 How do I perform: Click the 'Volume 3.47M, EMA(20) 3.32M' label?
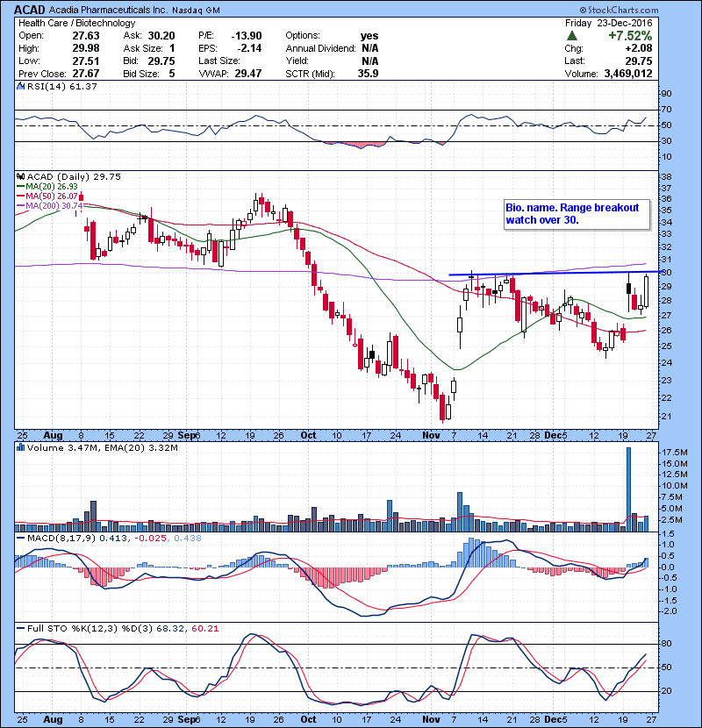[102, 448]
